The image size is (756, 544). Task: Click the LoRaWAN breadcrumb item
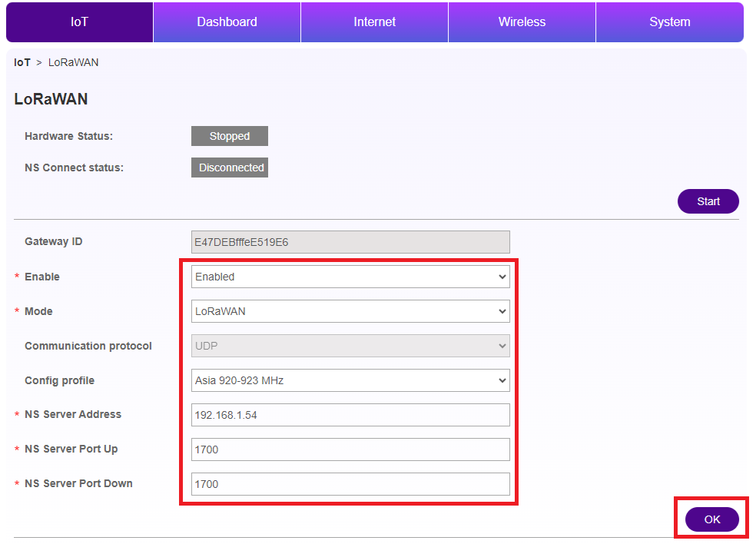[73, 62]
